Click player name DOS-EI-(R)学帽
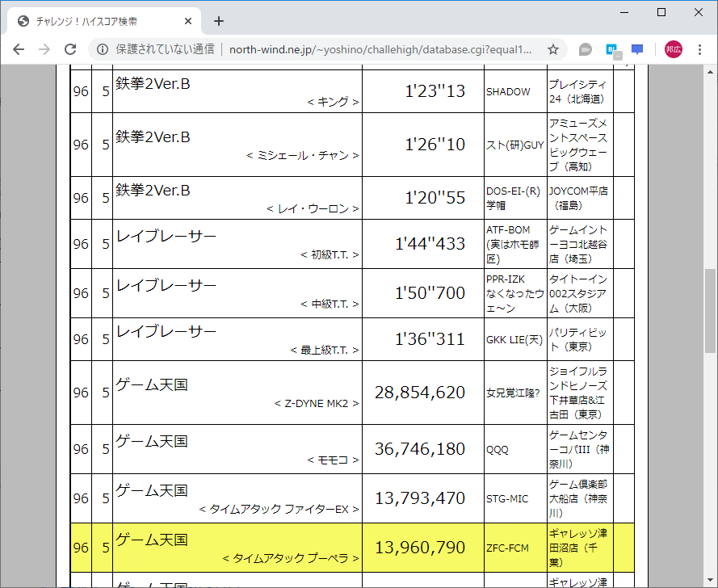 tap(513, 199)
